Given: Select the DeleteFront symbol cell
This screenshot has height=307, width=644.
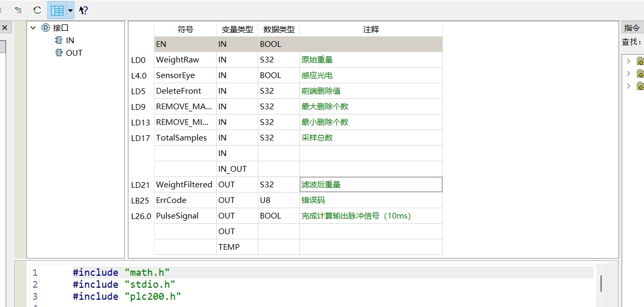Looking at the screenshot, I should click(185, 91).
